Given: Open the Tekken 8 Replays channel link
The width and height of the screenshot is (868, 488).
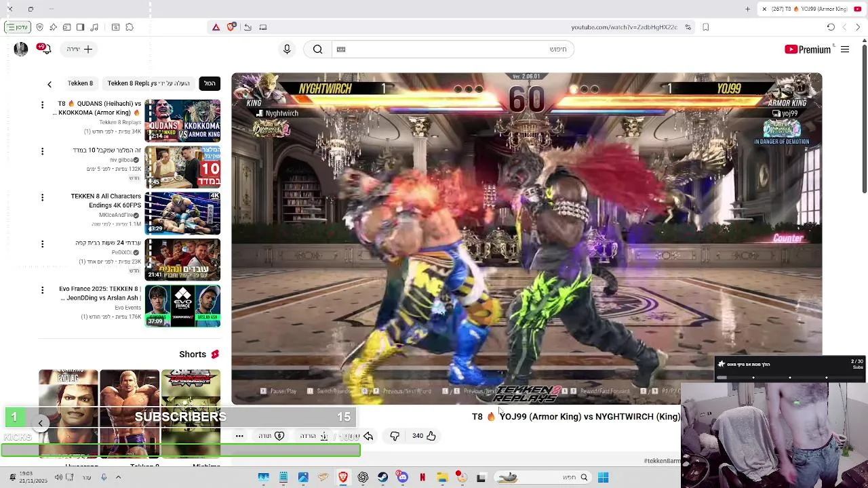Looking at the screenshot, I should point(120,122).
